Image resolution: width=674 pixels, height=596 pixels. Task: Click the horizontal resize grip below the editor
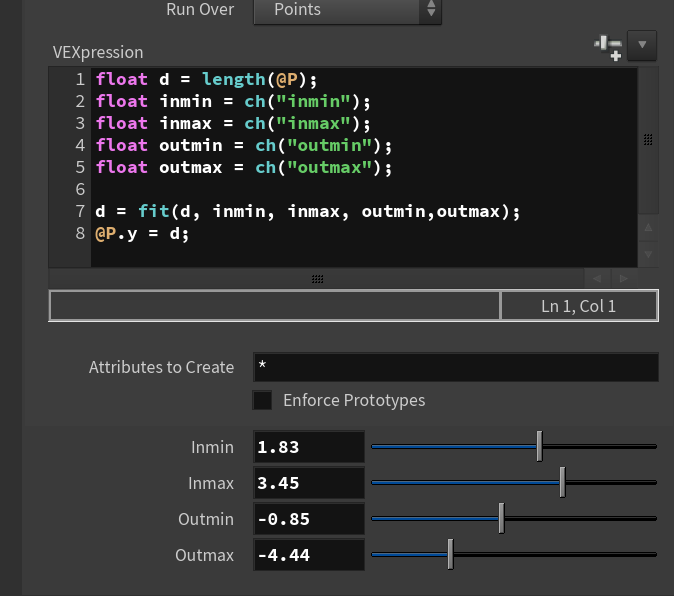tap(317, 279)
